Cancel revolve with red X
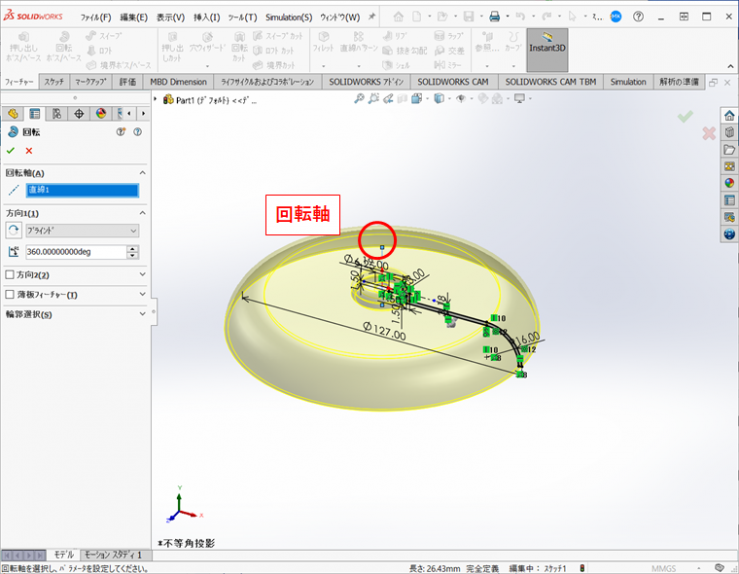Image resolution: width=739 pixels, height=574 pixels. tap(29, 151)
